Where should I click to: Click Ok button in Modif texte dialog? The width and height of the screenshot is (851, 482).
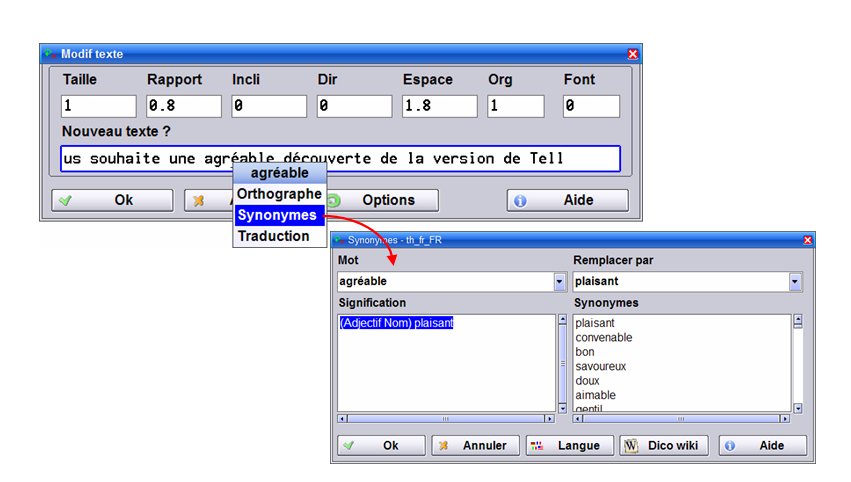pyautogui.click(x=112, y=200)
